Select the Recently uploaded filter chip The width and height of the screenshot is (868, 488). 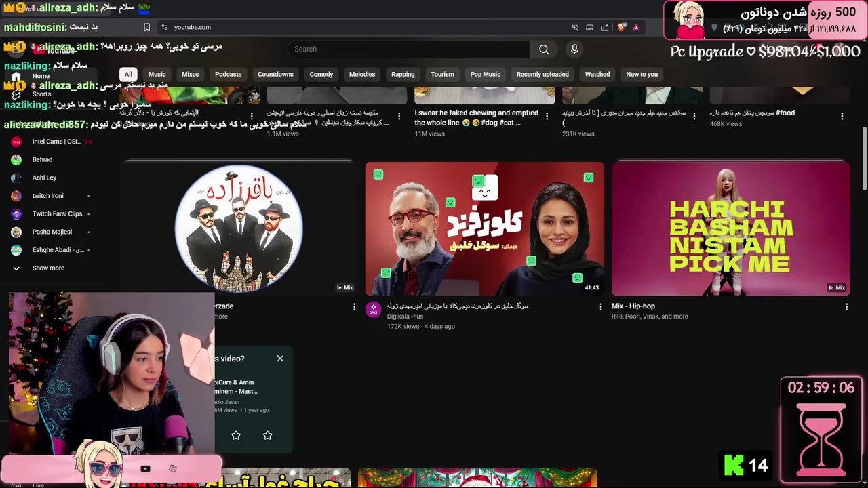click(542, 74)
